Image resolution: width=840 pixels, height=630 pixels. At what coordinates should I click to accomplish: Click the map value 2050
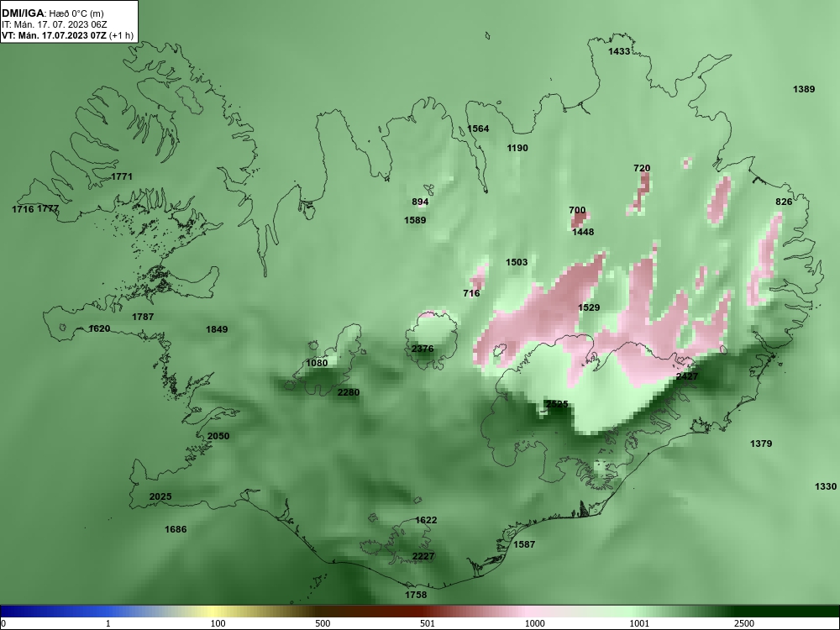(218, 436)
